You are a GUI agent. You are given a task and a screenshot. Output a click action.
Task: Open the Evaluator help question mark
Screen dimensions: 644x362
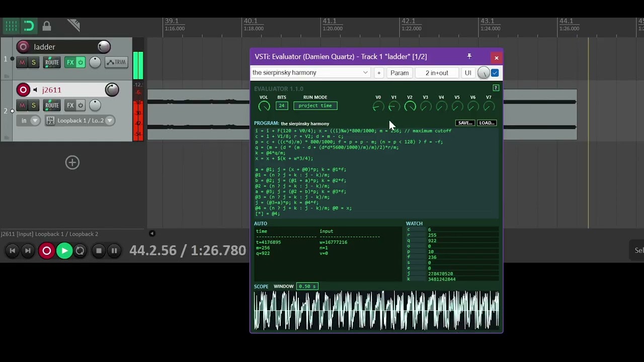point(496,88)
